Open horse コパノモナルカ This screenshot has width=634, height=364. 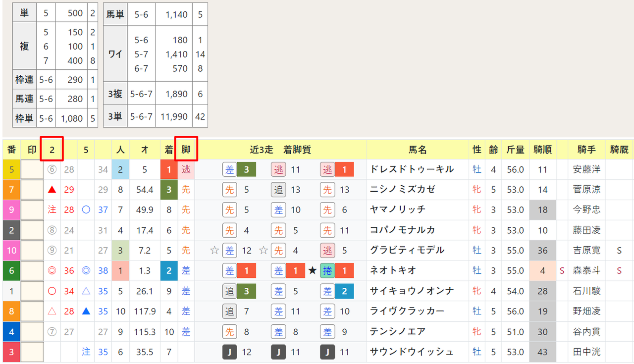click(x=402, y=230)
